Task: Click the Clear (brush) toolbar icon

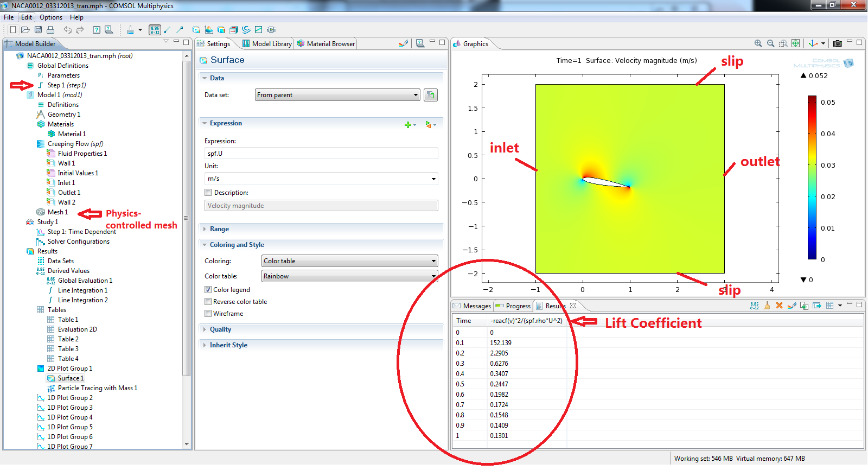Action: pos(130,30)
